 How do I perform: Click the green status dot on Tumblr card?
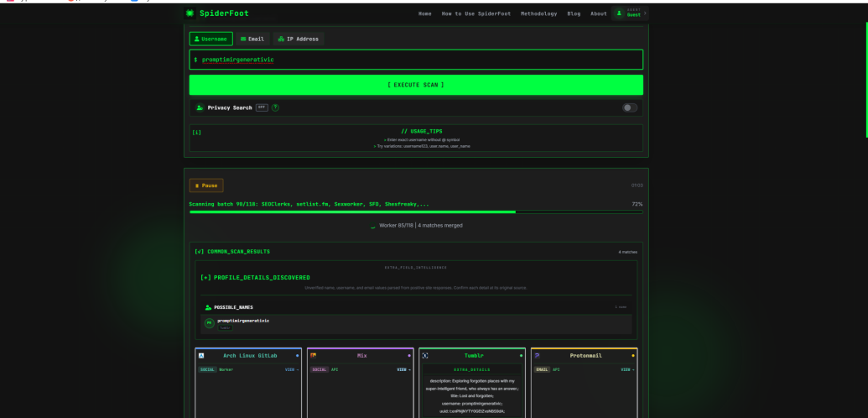click(521, 356)
